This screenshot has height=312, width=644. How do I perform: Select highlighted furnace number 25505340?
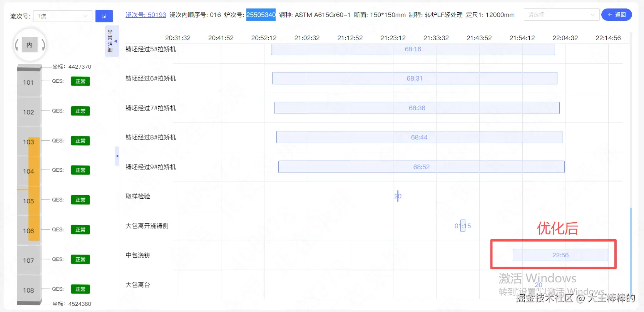tap(261, 15)
